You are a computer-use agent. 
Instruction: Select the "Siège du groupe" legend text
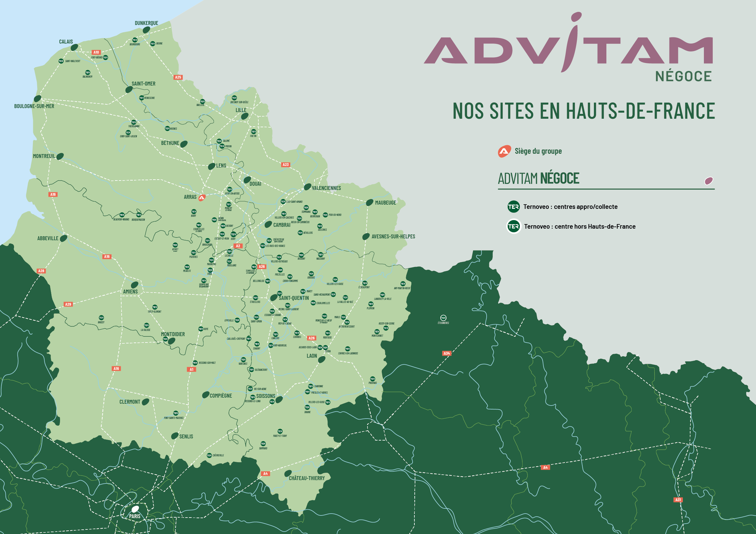538,151
